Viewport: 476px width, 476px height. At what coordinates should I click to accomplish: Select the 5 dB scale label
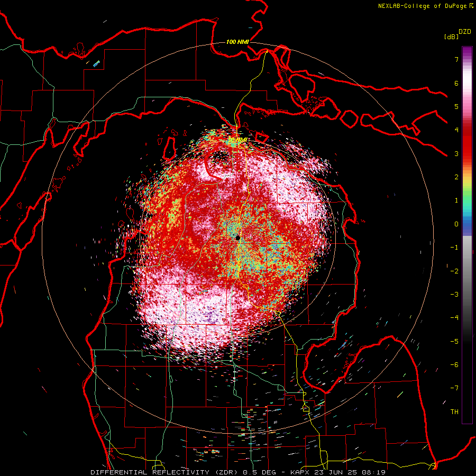456,106
